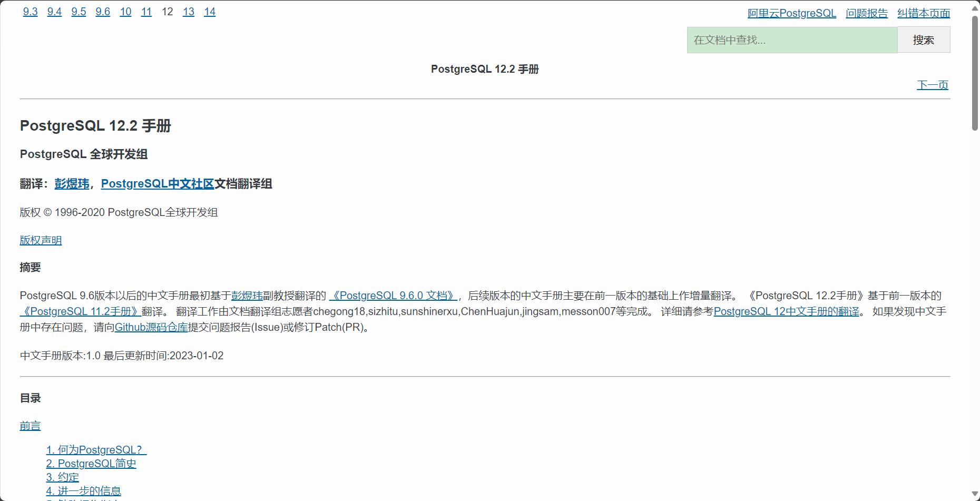Image resolution: width=980 pixels, height=501 pixels.
Task: Open PostgreSQL中文社区 link
Action: tap(158, 183)
